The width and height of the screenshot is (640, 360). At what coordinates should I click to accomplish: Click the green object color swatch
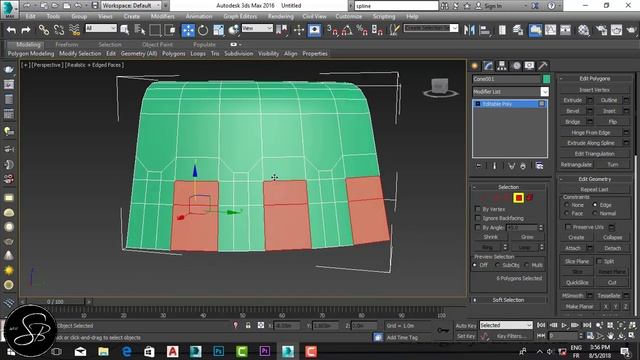(546, 79)
